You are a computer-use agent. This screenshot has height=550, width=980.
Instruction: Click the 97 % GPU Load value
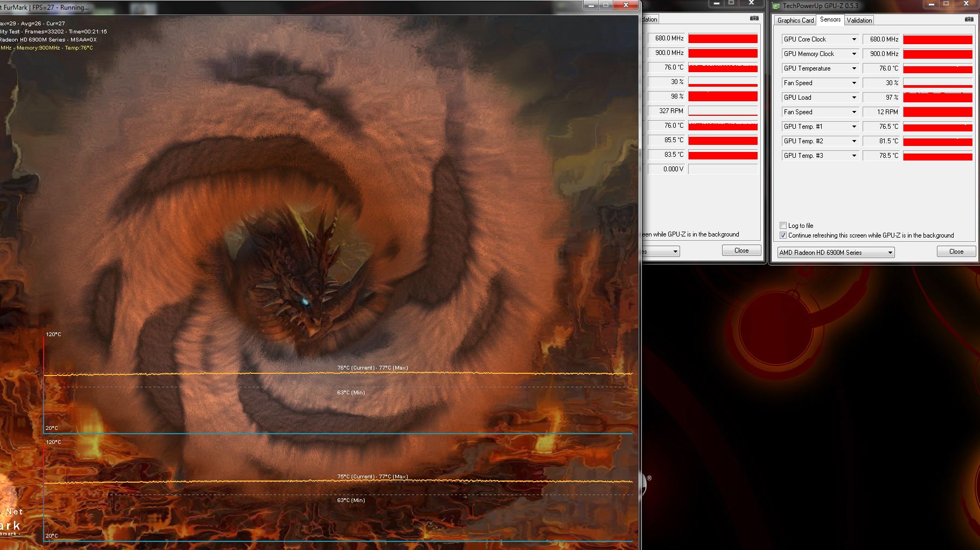point(881,98)
